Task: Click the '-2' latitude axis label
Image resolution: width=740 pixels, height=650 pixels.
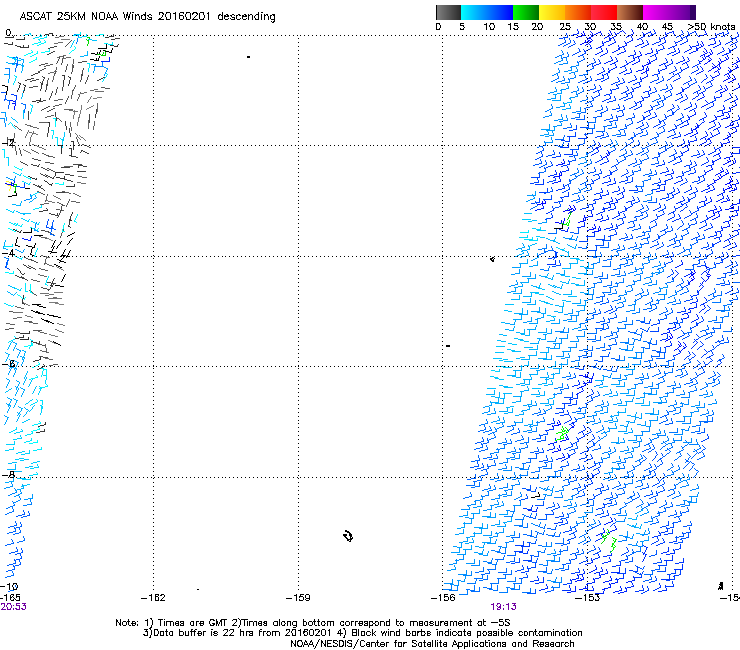Action: coord(8,143)
